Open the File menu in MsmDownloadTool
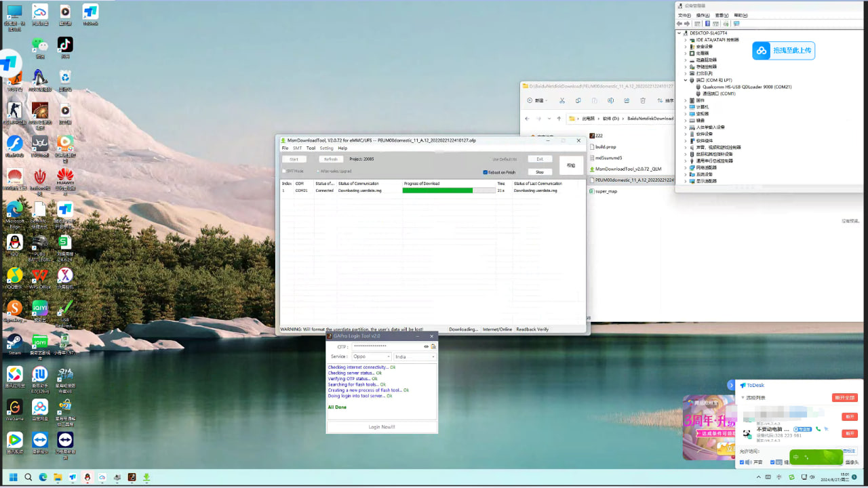 point(285,148)
